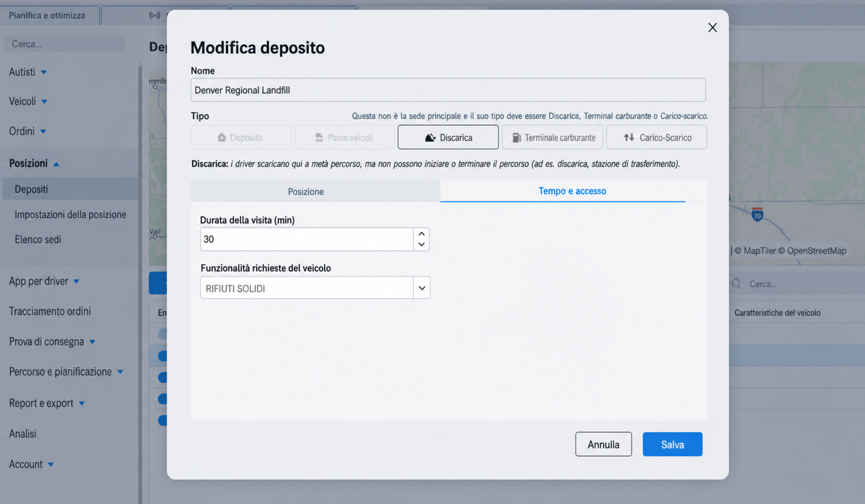This screenshot has width=865, height=504.
Task: Increase visit duration with up arrow
Action: (422, 234)
